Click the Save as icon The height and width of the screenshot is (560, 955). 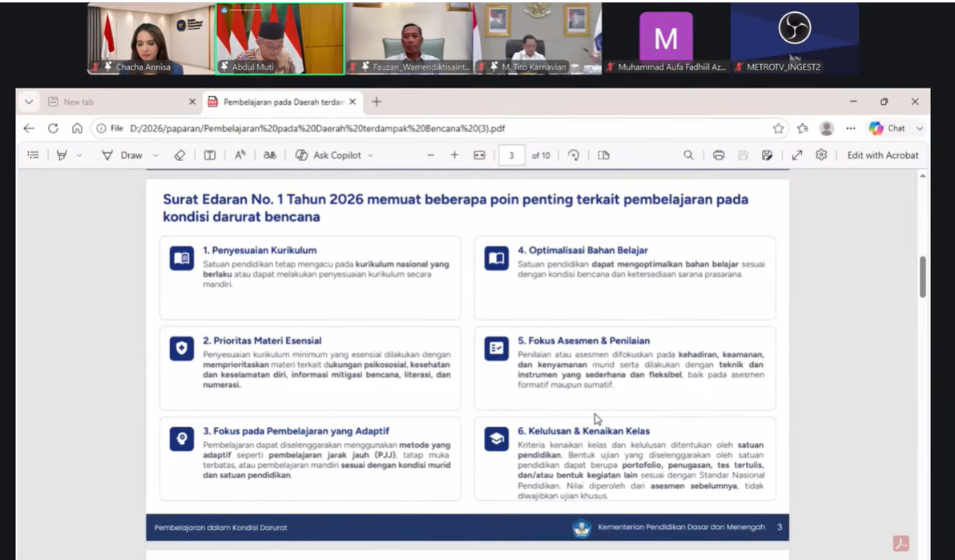click(x=767, y=155)
